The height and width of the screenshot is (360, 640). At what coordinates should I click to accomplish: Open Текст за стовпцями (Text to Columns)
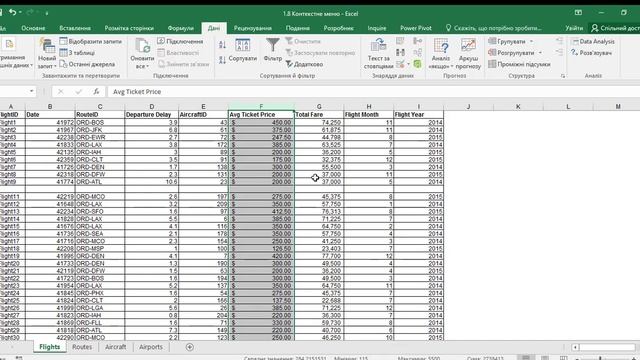coord(378,54)
